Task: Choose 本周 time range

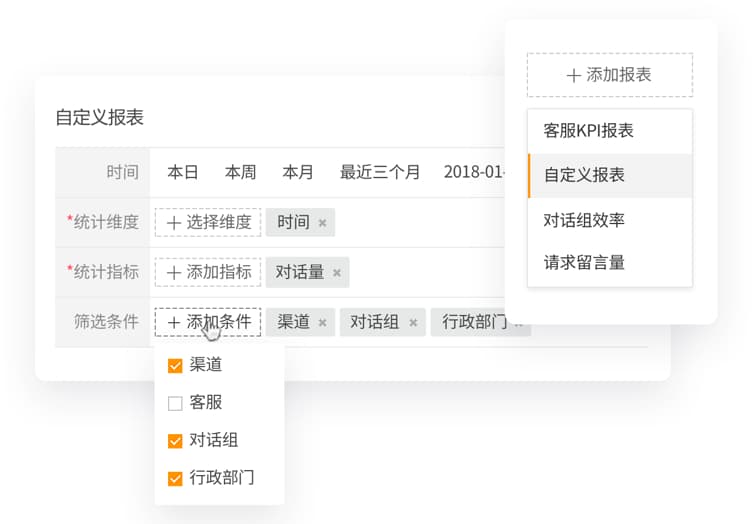Action: (x=240, y=172)
